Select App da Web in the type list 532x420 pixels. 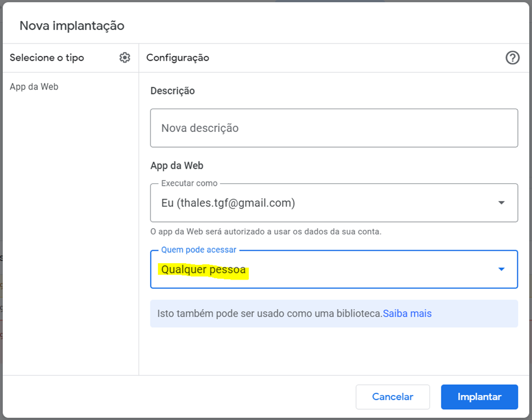34,87
